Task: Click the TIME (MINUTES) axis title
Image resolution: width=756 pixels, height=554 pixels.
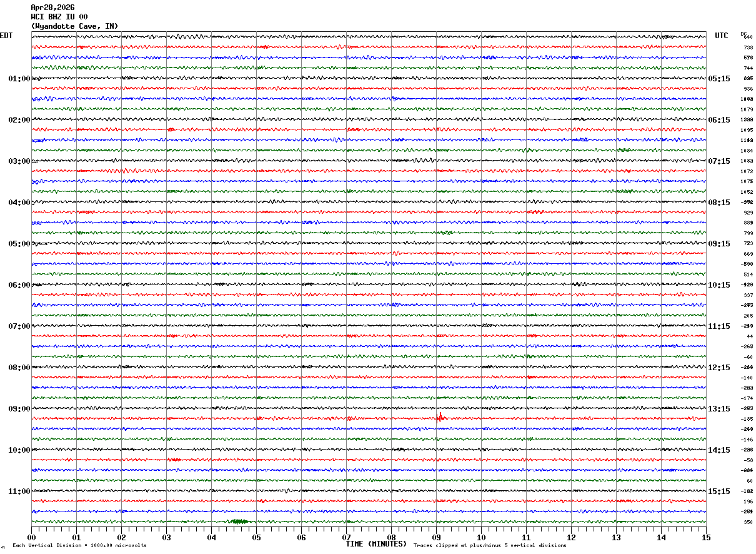Action: (x=376, y=544)
